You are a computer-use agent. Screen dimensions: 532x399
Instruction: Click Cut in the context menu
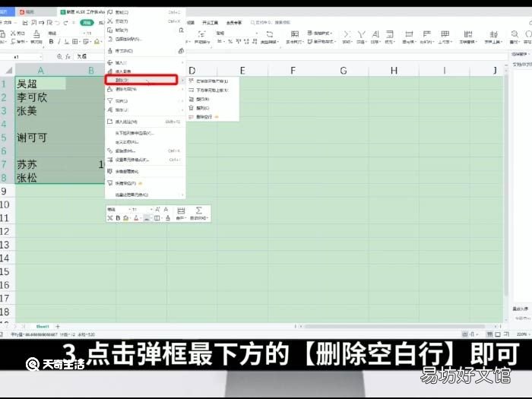point(145,21)
